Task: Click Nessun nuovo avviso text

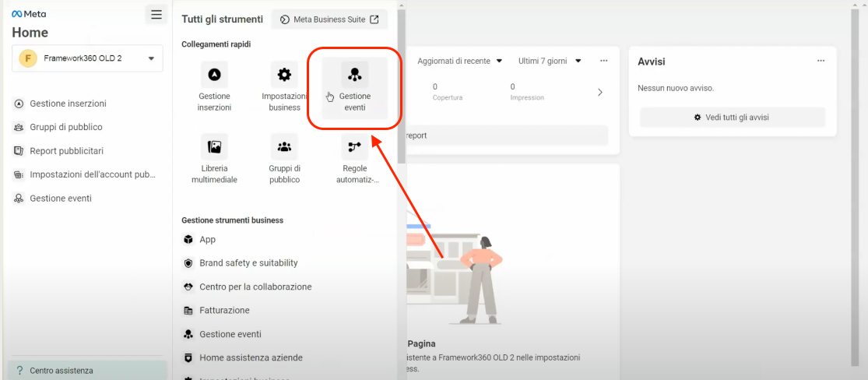Action: 676,88
